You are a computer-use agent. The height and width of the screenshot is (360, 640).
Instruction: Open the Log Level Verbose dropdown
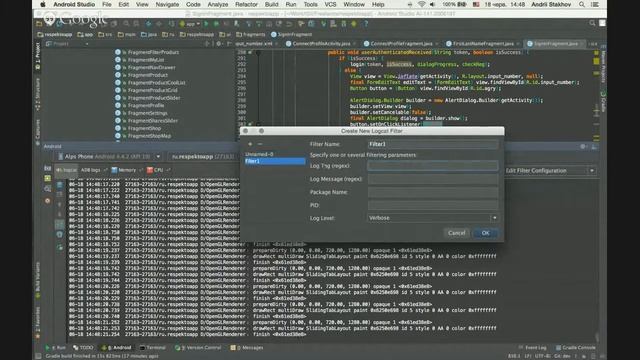[x=433, y=218]
